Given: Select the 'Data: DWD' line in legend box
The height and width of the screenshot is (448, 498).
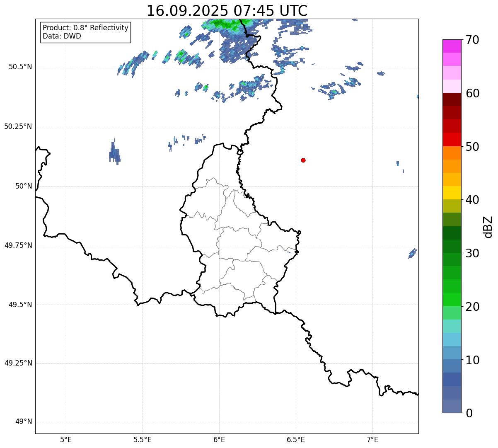Looking at the screenshot, I should [62, 36].
